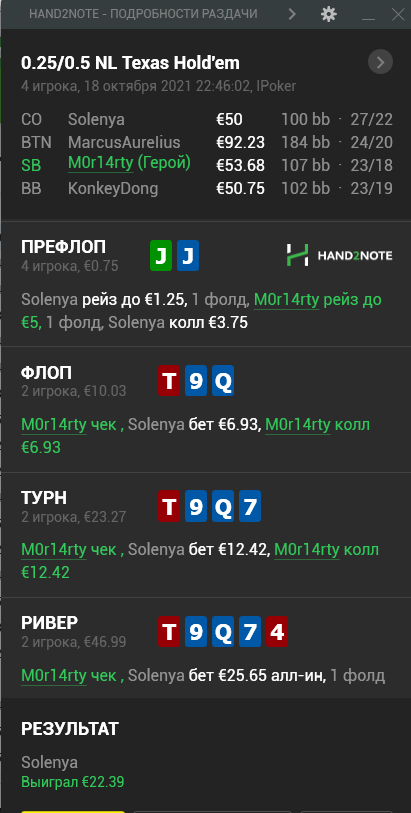Select the green J hole card

tap(161, 256)
